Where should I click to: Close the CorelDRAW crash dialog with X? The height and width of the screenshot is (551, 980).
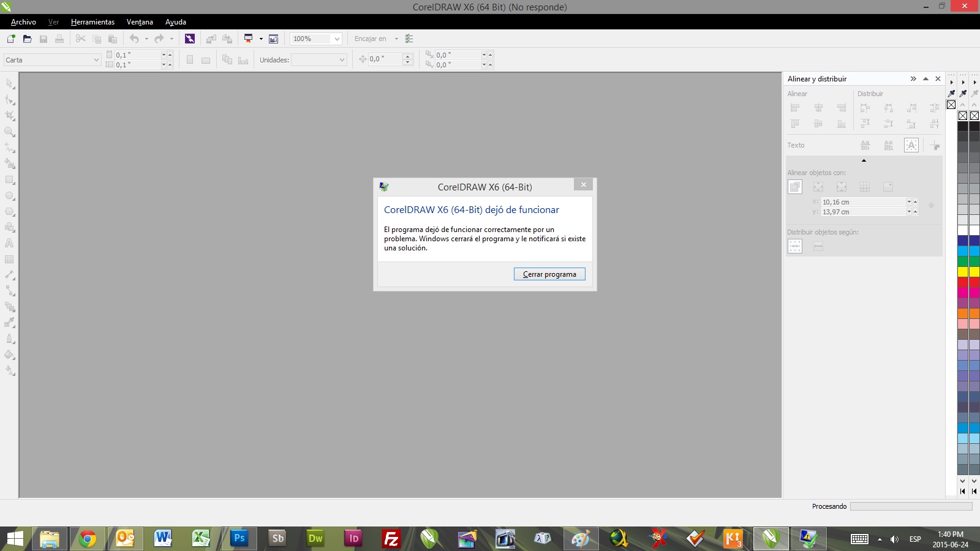tap(583, 184)
